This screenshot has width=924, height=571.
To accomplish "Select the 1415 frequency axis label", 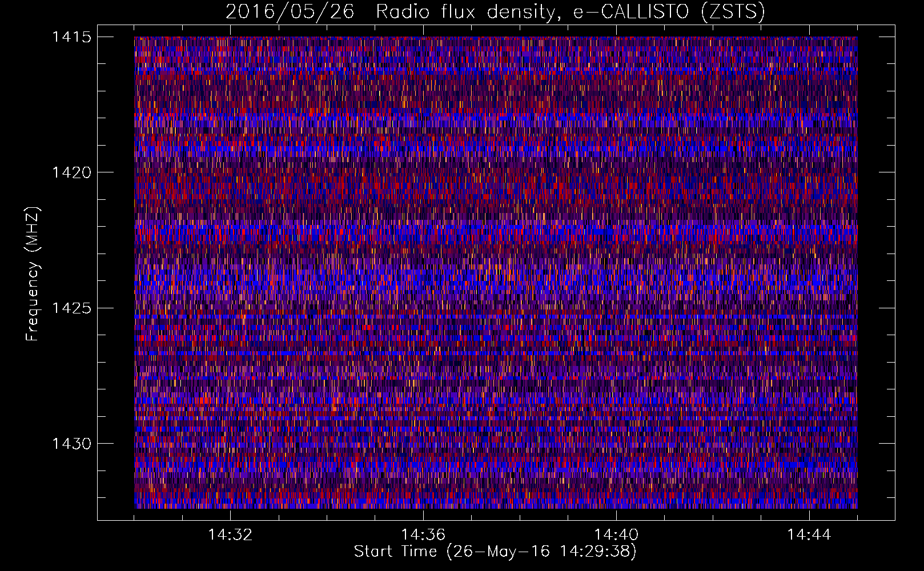I will click(71, 37).
